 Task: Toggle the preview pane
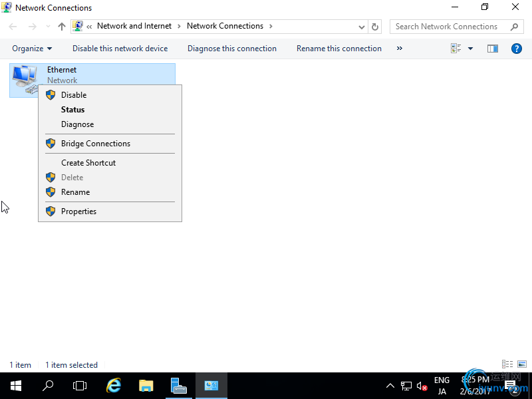coord(493,49)
